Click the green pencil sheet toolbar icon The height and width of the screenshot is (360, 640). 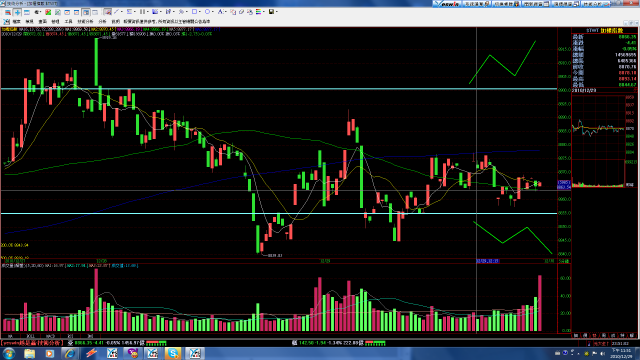[58, 12]
